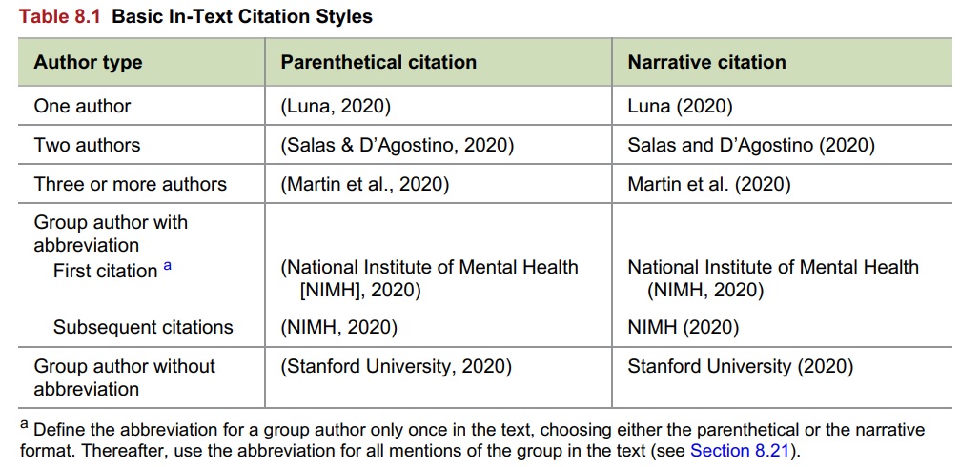Click the Narrative citation column header
Screen dimensions: 980x467
pos(706,62)
